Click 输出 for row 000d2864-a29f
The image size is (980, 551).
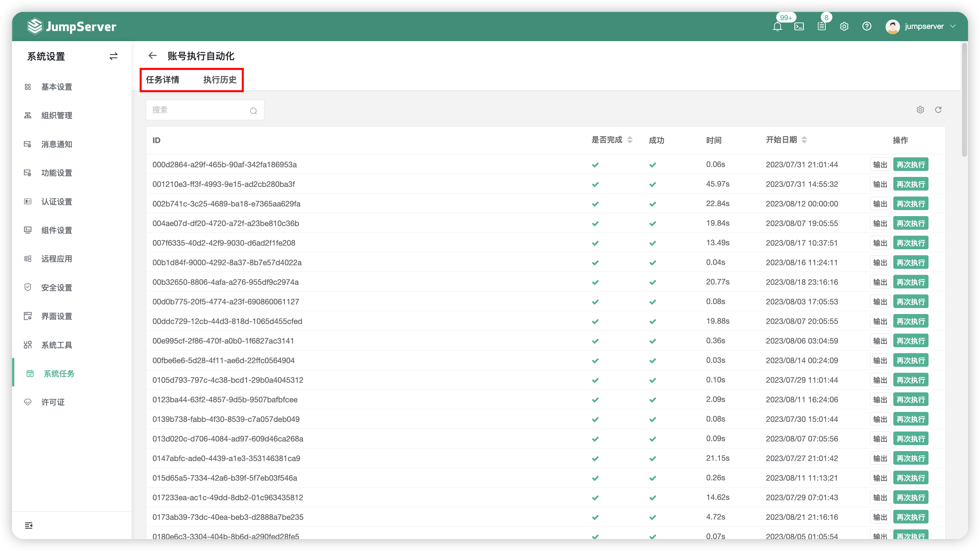pos(880,165)
